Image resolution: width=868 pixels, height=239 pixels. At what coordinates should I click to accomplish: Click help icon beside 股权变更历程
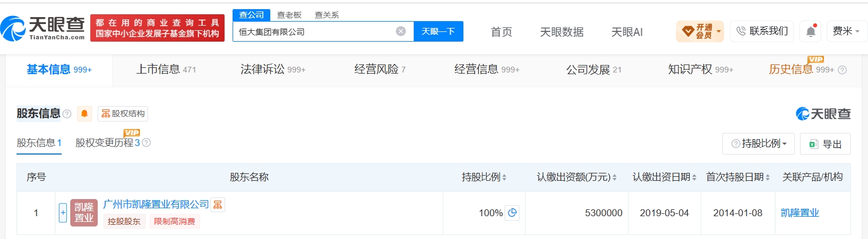[x=146, y=143]
